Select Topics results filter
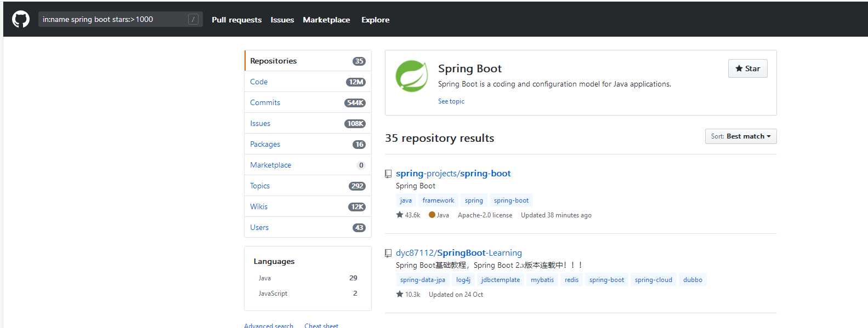Screen dimensions: 868x328 pos(308,186)
